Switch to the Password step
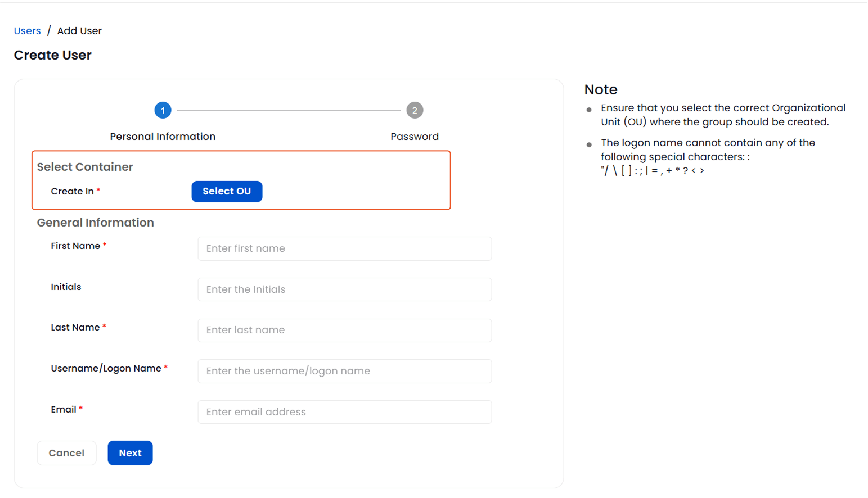This screenshot has width=868, height=498. click(x=415, y=136)
